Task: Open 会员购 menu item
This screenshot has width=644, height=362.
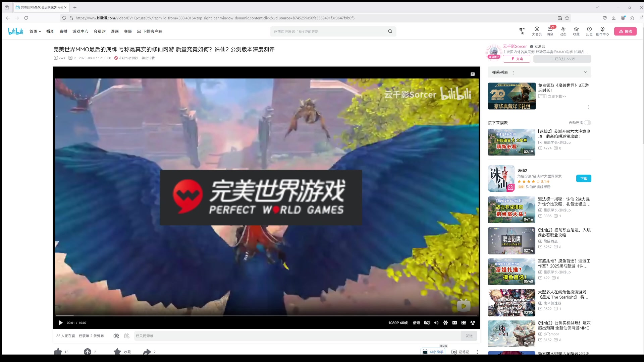Action: pyautogui.click(x=100, y=31)
